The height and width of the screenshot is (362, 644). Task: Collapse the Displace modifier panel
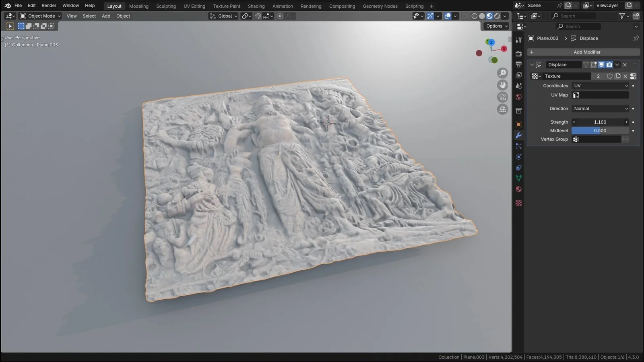tap(532, 64)
